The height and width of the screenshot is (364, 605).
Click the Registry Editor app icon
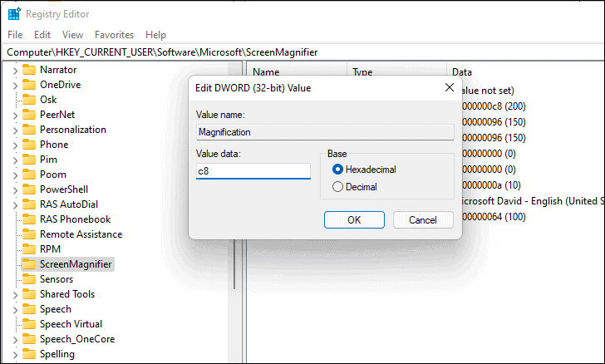(x=14, y=14)
